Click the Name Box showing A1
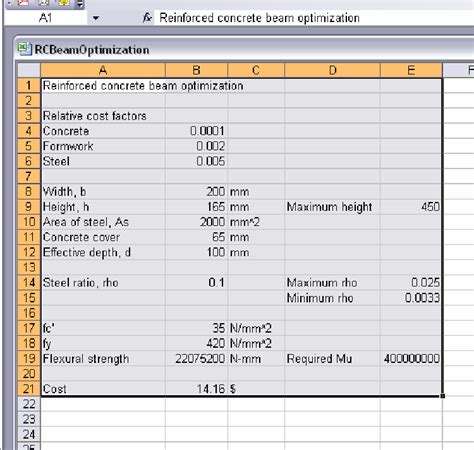The width and height of the screenshot is (474, 450). [45, 18]
